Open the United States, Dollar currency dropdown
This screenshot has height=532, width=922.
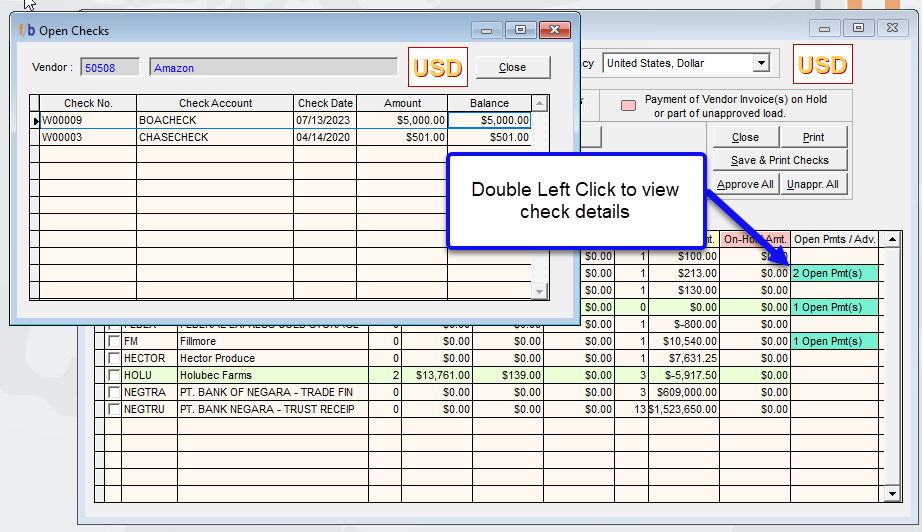tap(761, 64)
